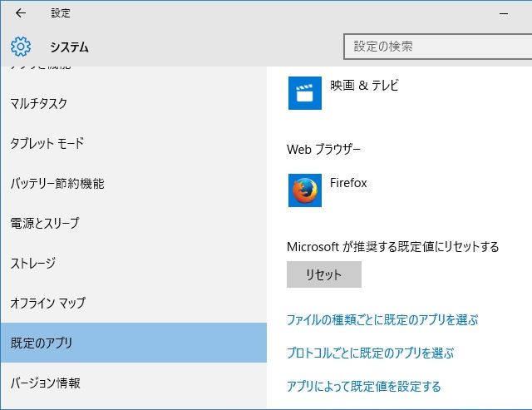The width and height of the screenshot is (532, 410).
Task: Open アプリによって既定値を設定する link
Action: click(x=364, y=386)
